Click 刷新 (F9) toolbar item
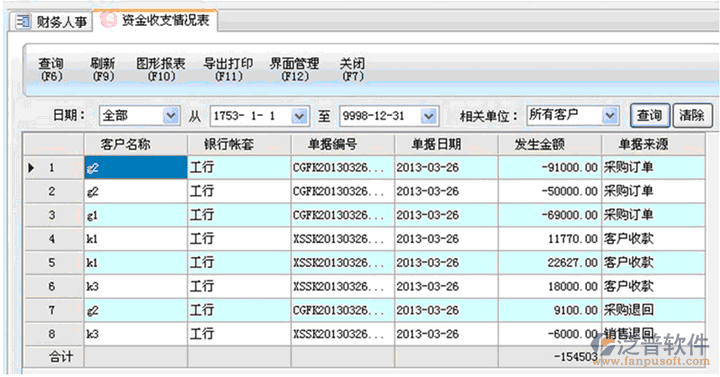This screenshot has width=720, height=377. pyautogui.click(x=103, y=70)
